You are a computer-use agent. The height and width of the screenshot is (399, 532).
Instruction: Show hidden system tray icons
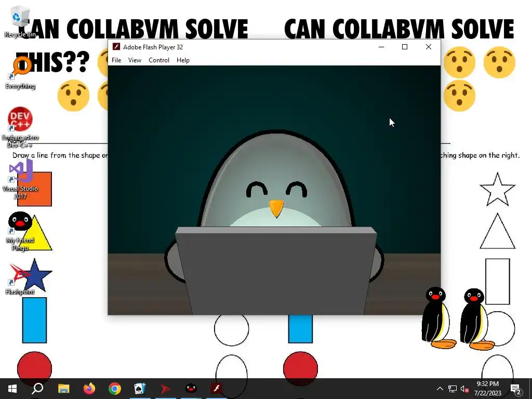pyautogui.click(x=440, y=389)
